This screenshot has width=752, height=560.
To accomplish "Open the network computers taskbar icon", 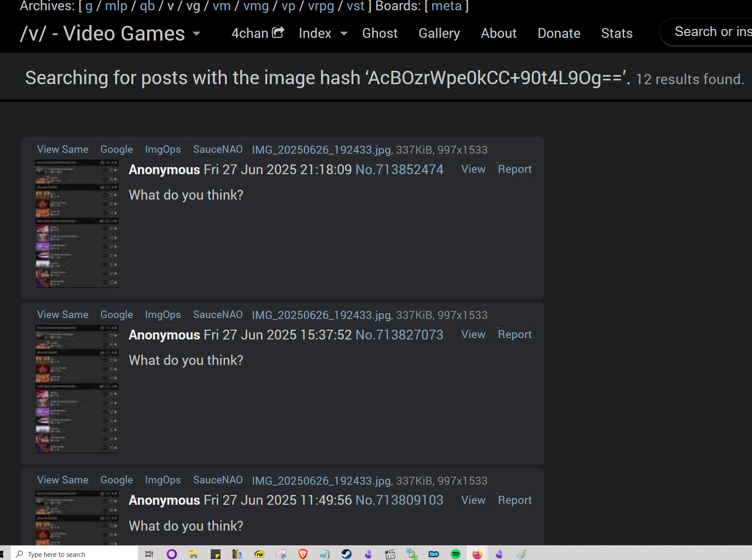I will coord(412,554).
